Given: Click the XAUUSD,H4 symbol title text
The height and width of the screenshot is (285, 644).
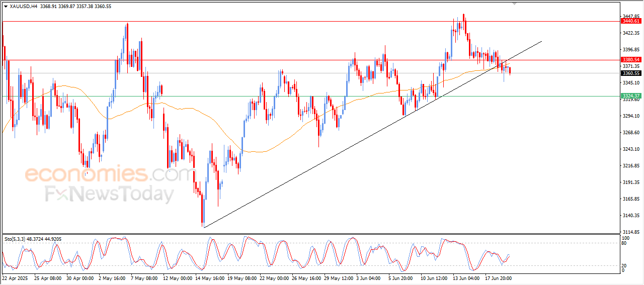Looking at the screenshot, I should [23, 7].
